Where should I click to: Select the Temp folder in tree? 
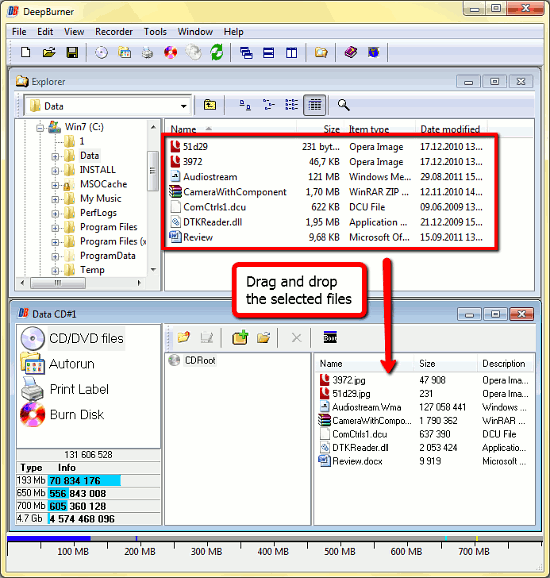click(92, 270)
